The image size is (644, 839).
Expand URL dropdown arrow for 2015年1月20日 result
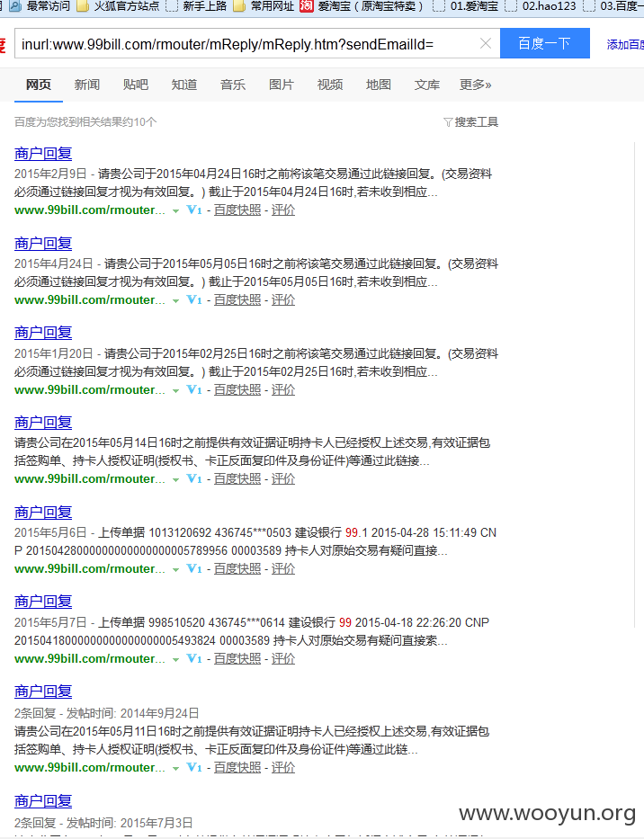tap(175, 391)
